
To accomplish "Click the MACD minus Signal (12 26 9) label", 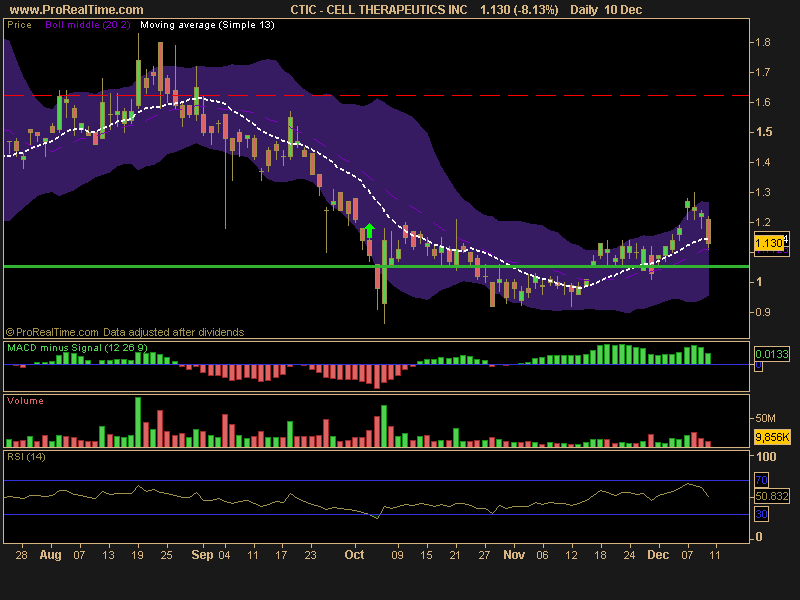I will 77,348.
